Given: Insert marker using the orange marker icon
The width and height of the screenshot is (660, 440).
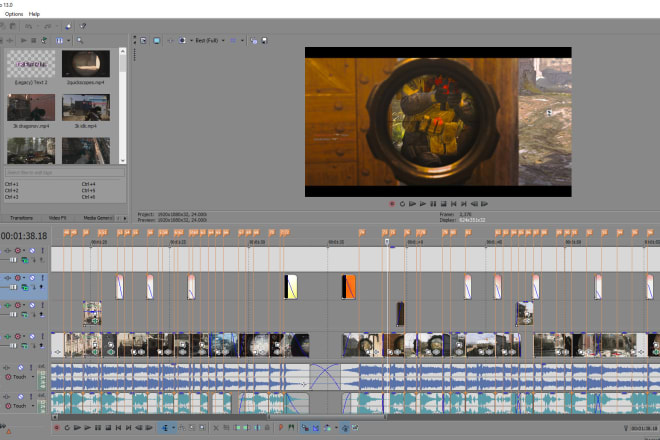Looking at the screenshot, I should [281, 428].
